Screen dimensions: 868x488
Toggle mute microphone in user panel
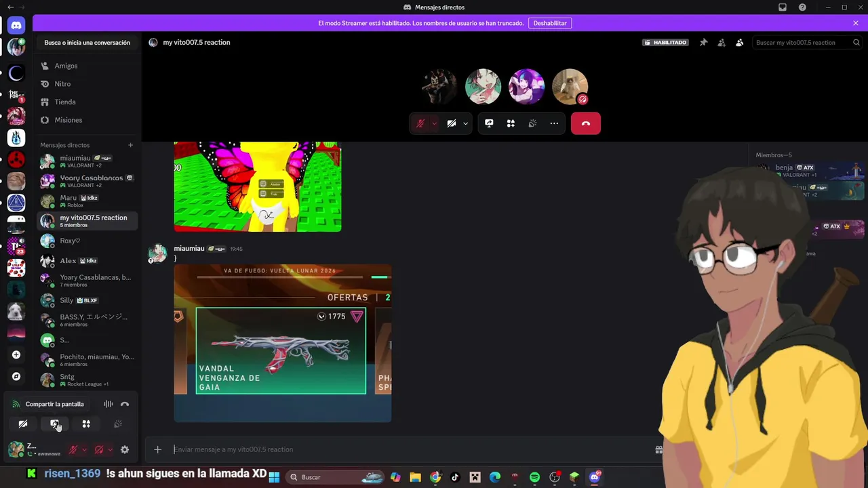(73, 449)
